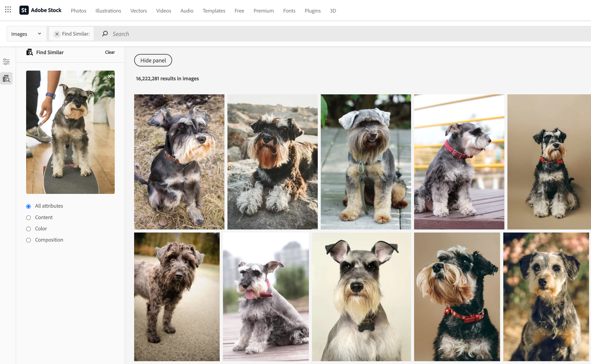Select the All attributes radio option
The image size is (591, 364).
coord(29,206)
